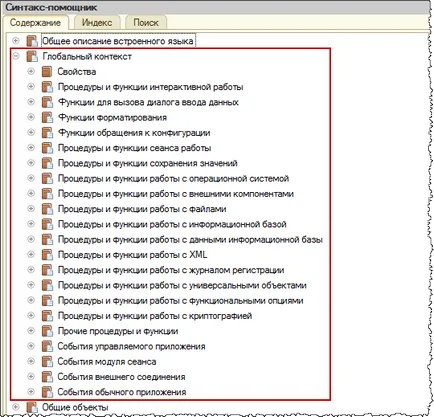Click the icon beside Общее описание встроенного языка

click(32, 41)
